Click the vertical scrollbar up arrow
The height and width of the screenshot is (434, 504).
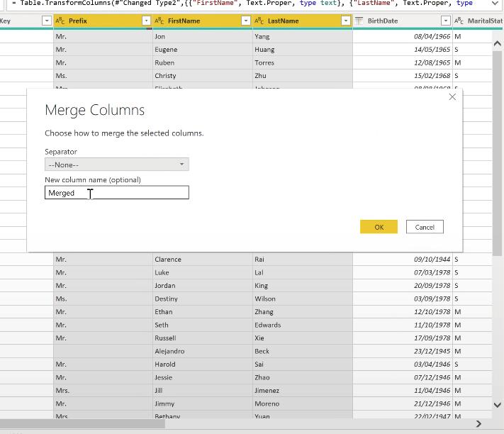click(x=497, y=44)
